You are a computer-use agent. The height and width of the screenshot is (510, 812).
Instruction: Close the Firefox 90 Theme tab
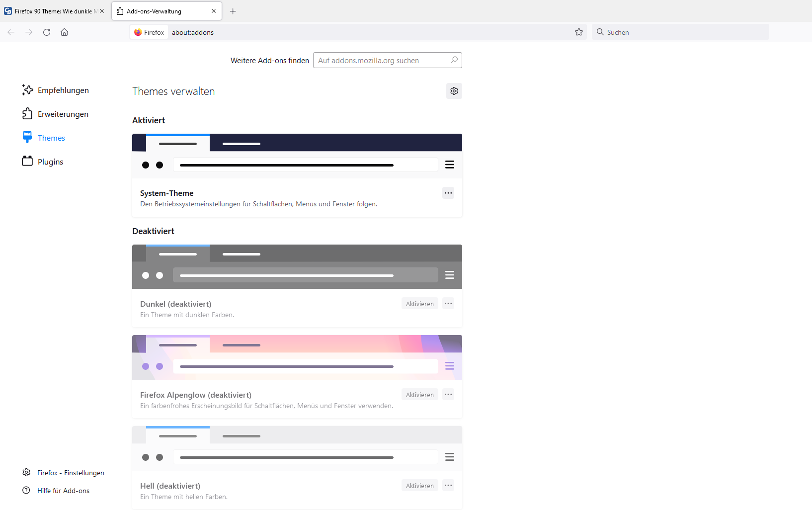(x=102, y=11)
